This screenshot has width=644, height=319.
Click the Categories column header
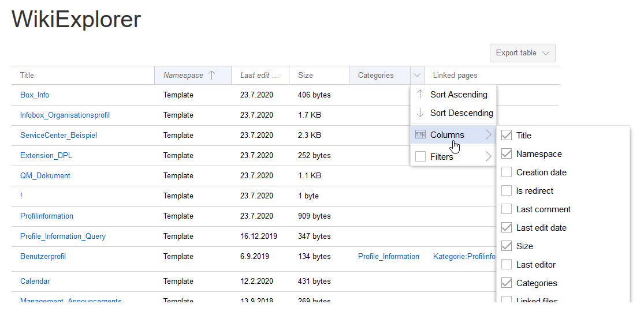coord(379,75)
